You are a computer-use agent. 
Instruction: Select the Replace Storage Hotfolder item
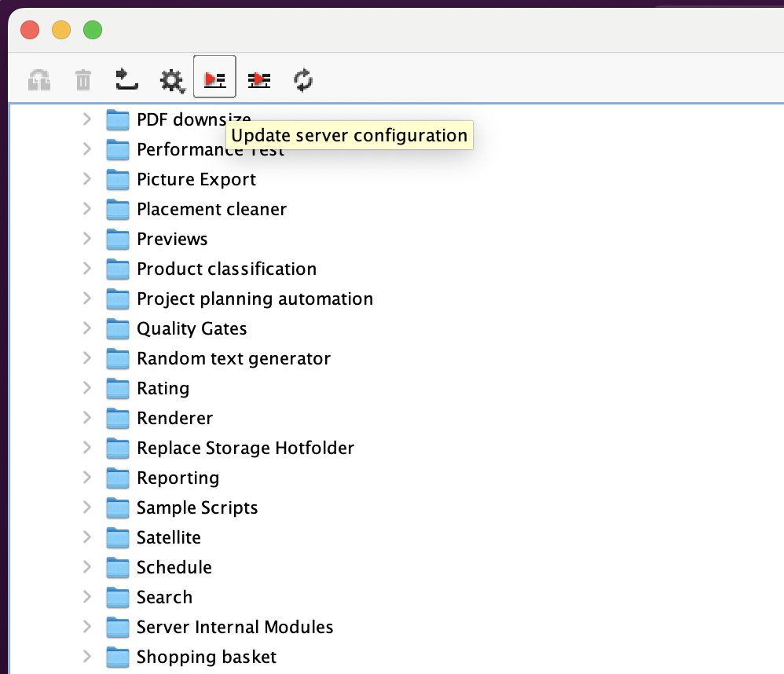245,448
